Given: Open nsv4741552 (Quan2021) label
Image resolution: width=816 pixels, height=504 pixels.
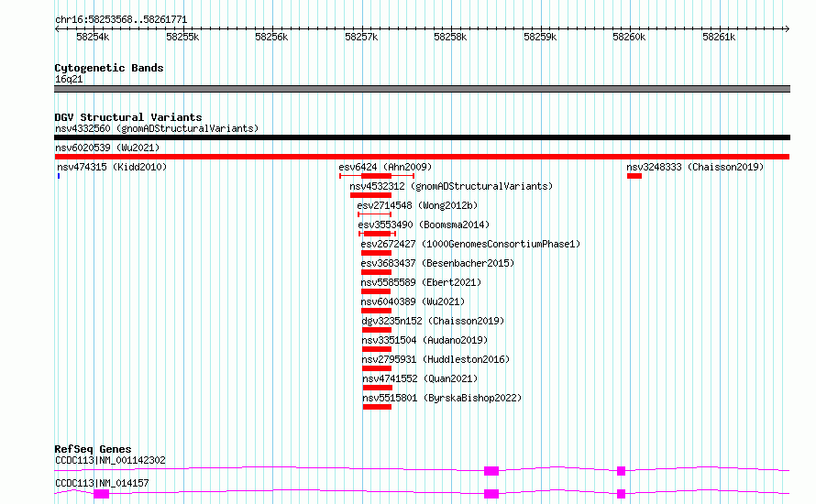Looking at the screenshot, I should (420, 378).
